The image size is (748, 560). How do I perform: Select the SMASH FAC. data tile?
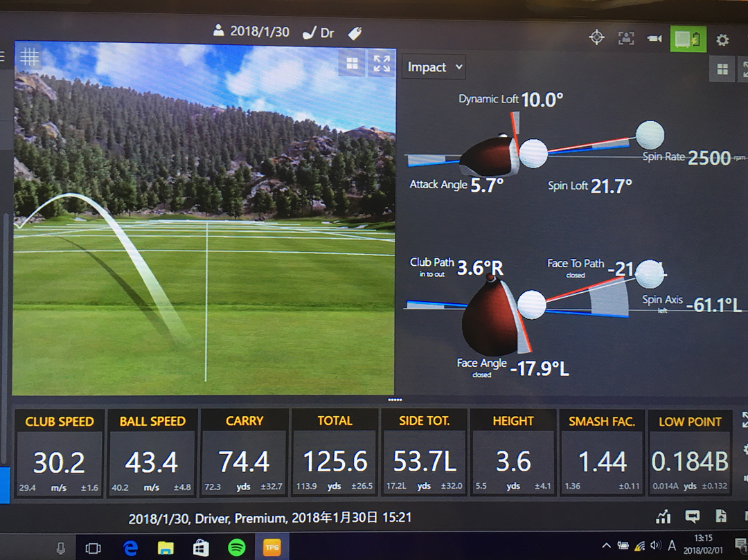tap(601, 453)
